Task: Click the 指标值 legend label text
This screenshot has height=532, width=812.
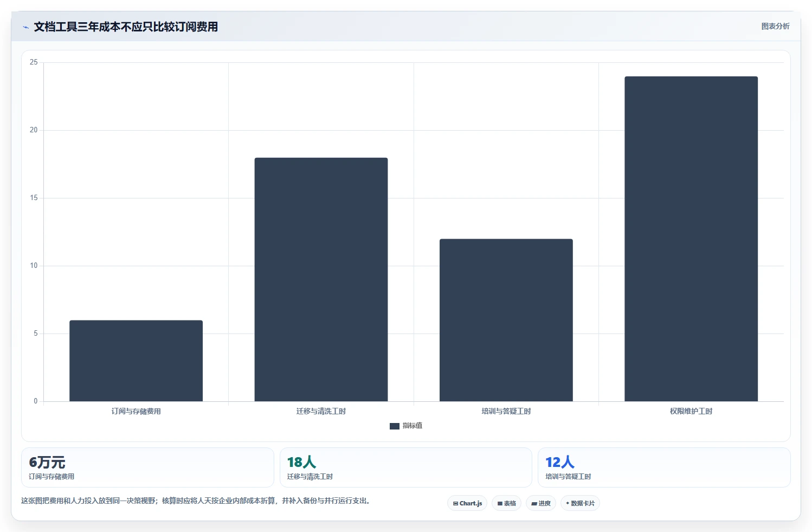Action: coord(413,426)
